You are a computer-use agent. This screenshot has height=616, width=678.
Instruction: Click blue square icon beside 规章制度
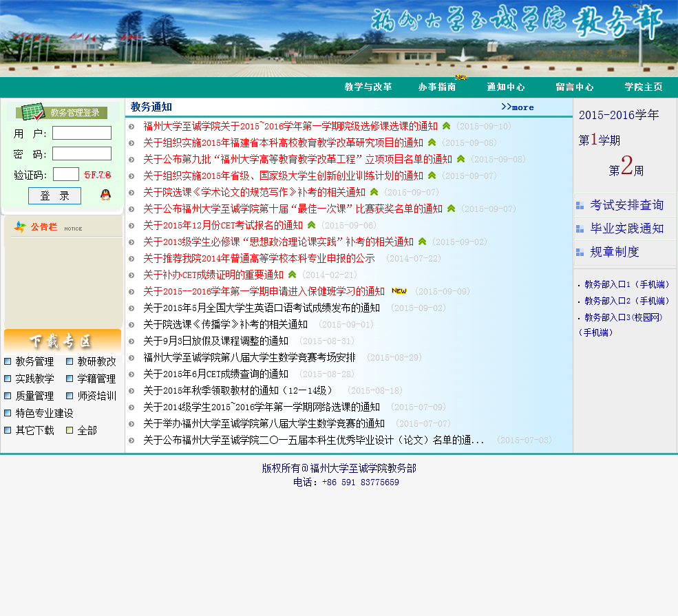[580, 253]
